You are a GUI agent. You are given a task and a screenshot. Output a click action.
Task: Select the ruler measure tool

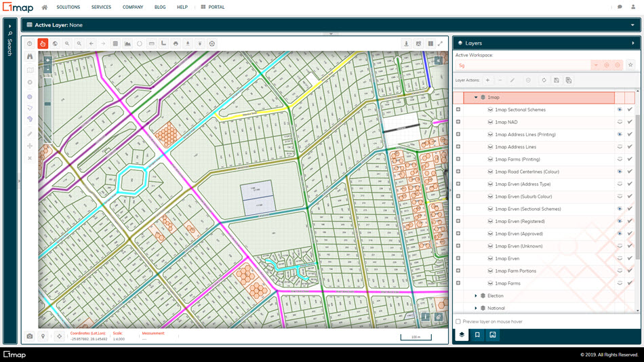point(152,43)
